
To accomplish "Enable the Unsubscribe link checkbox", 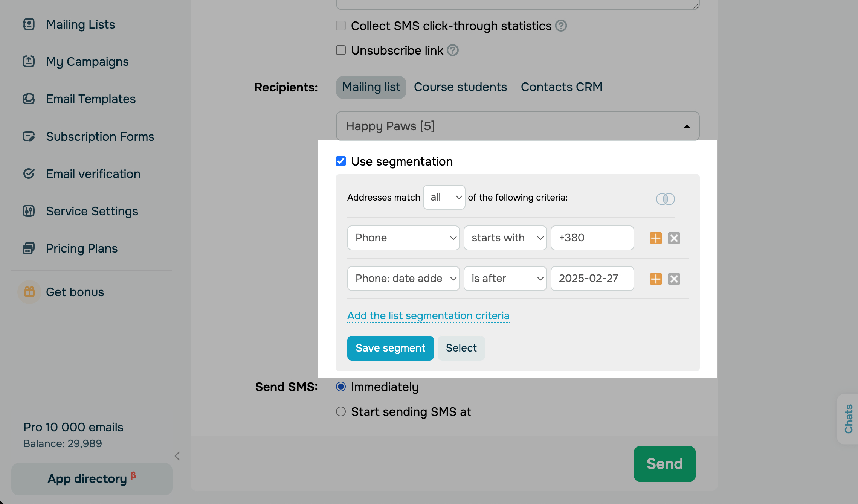I will pyautogui.click(x=341, y=50).
